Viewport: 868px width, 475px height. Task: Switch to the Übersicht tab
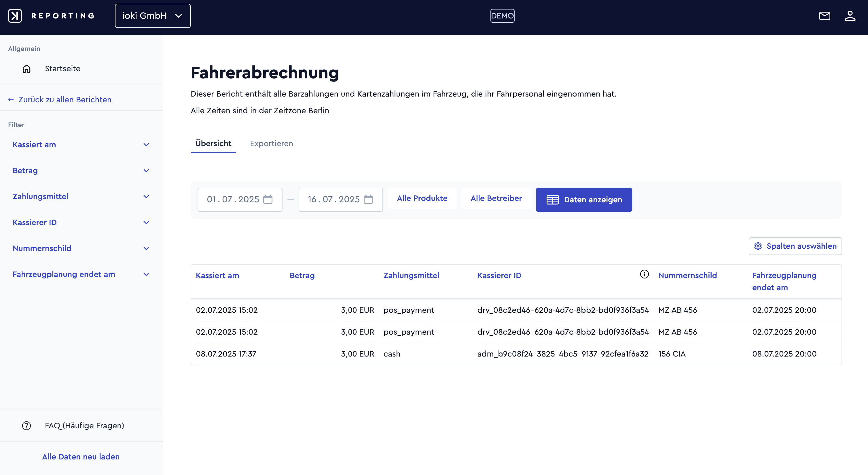coord(213,144)
